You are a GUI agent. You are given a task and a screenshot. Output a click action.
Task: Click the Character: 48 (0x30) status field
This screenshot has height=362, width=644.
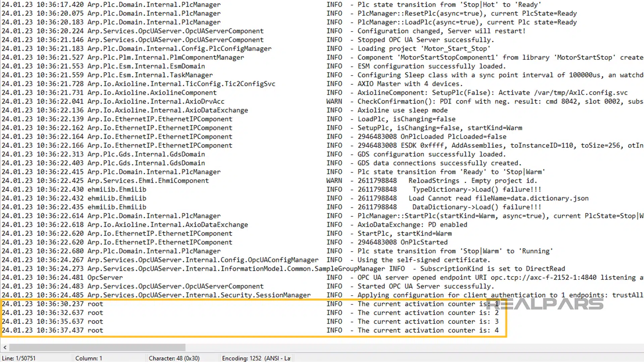pyautogui.click(x=174, y=358)
